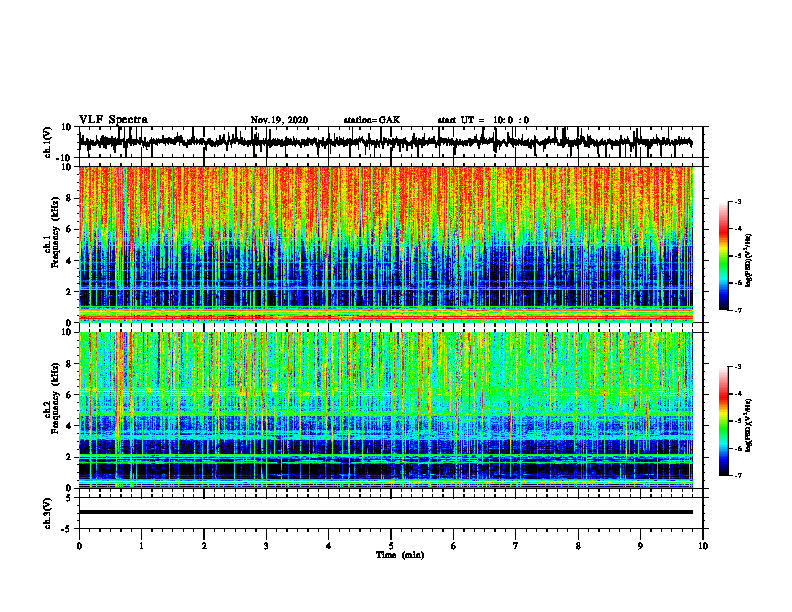Click the "-3" label on ch.1 colorbar

click(738, 201)
